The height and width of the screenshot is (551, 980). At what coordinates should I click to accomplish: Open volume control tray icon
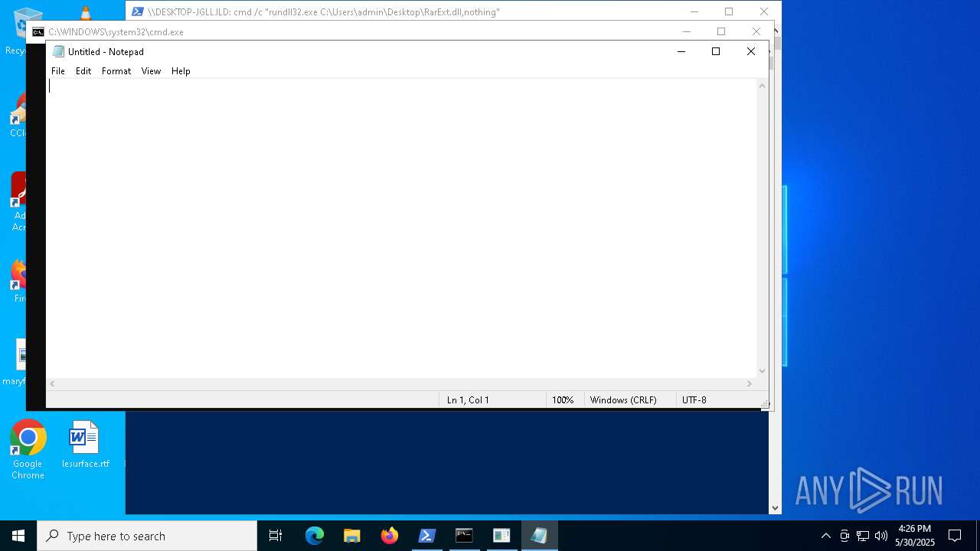coord(881,536)
